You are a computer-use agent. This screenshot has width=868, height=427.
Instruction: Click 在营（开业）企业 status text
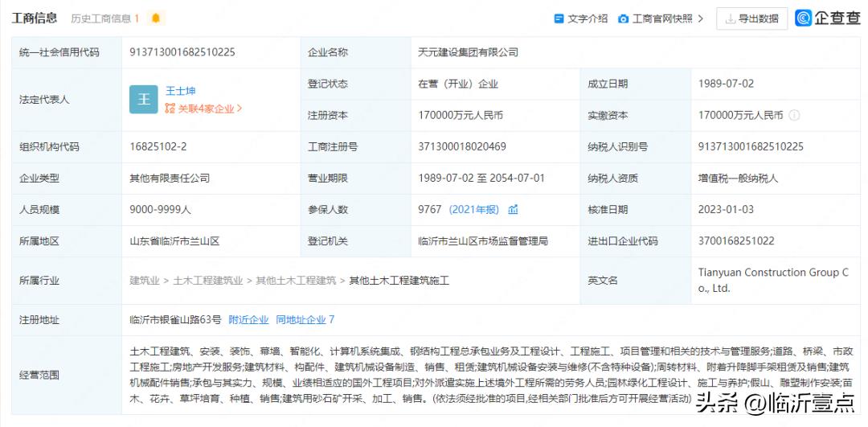pyautogui.click(x=458, y=84)
